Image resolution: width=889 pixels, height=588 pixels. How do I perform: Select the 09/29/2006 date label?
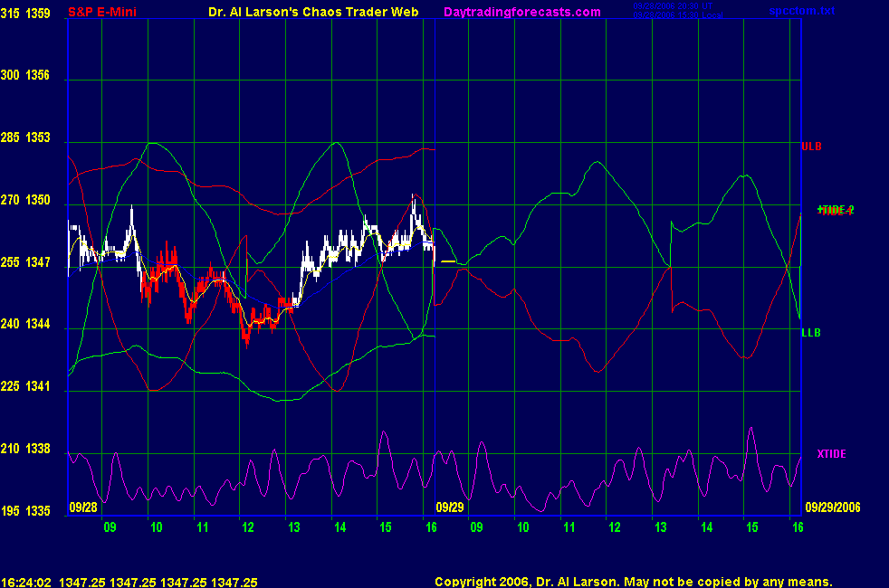click(832, 507)
